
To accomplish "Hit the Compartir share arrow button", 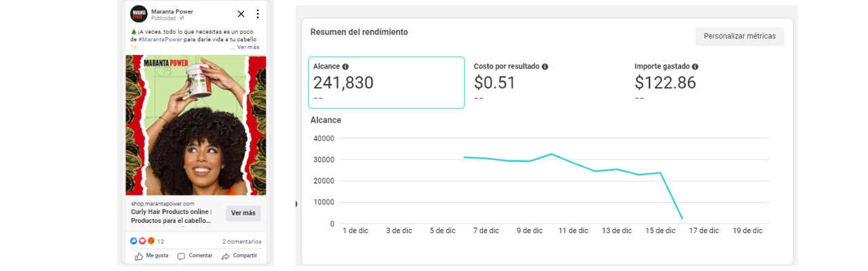I will (239, 256).
